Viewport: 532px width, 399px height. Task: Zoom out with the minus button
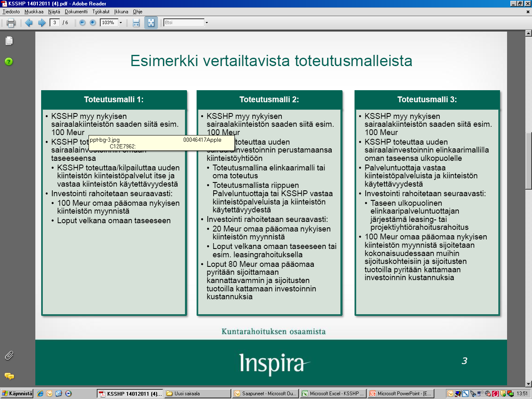pos(82,23)
